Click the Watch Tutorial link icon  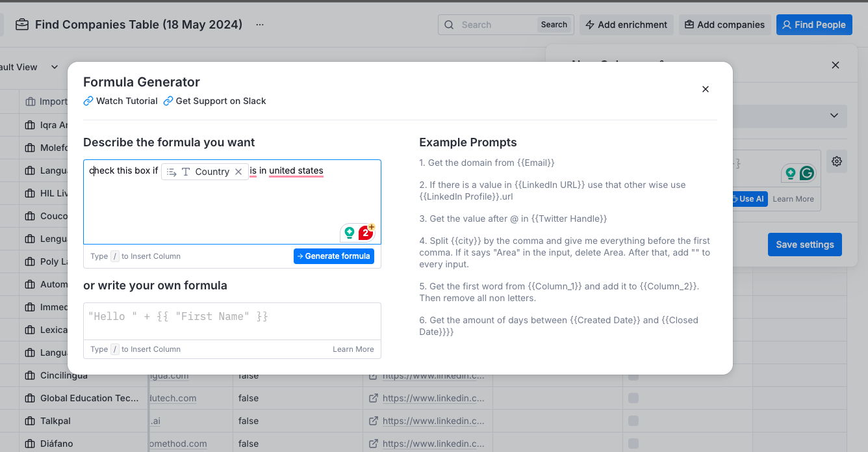88,101
